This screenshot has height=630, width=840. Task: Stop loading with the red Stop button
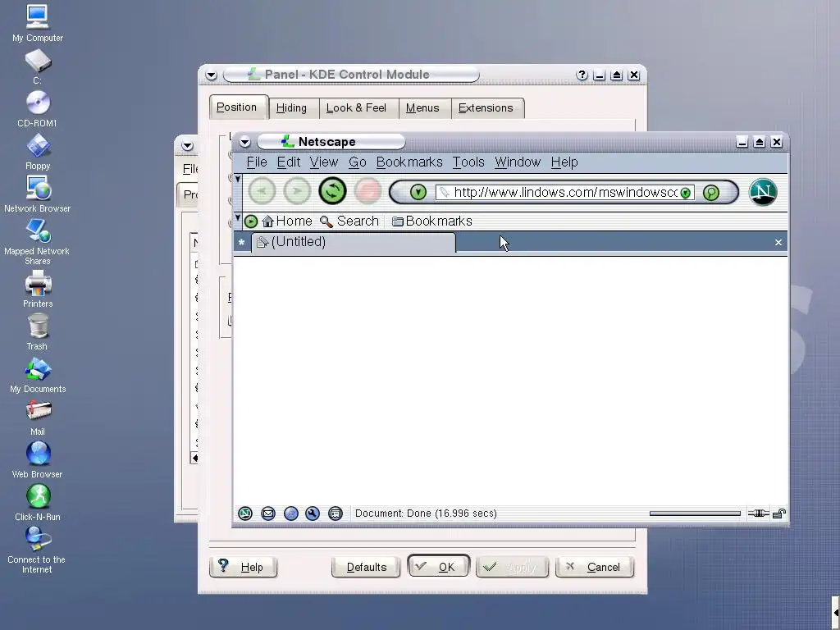pyautogui.click(x=367, y=190)
